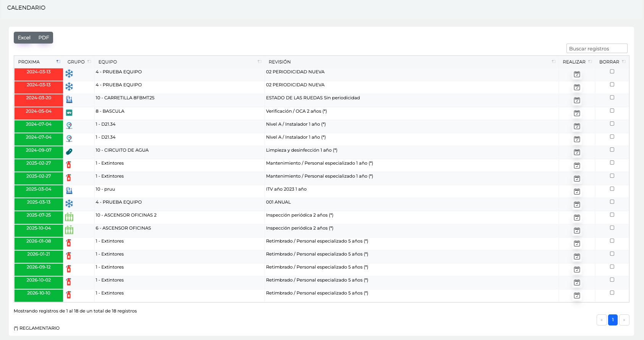Open realizar action for 10 - pruu row
This screenshot has height=340, width=644.
click(577, 191)
